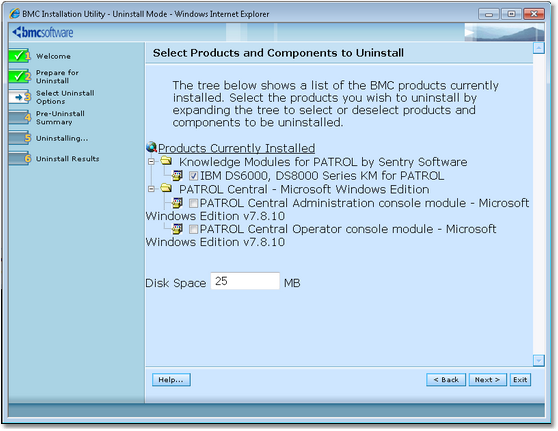Collapse Knowledge Modules for PATROL tree node
Viewport: 558px width, 431px height.
point(151,162)
